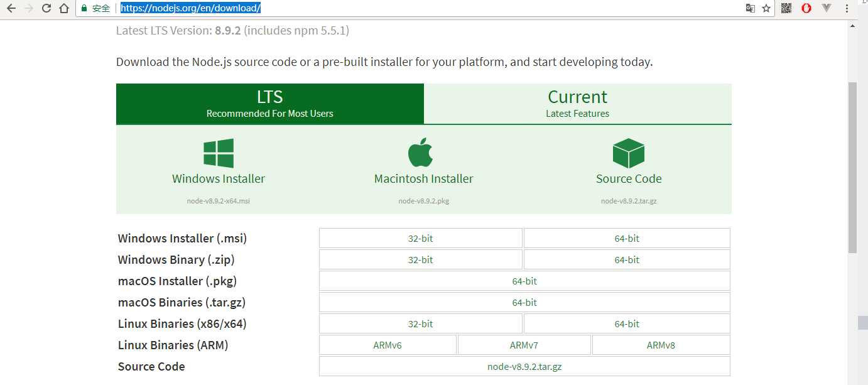Download Linux Binaries ARMv7
This screenshot has width=868, height=385.
[524, 345]
